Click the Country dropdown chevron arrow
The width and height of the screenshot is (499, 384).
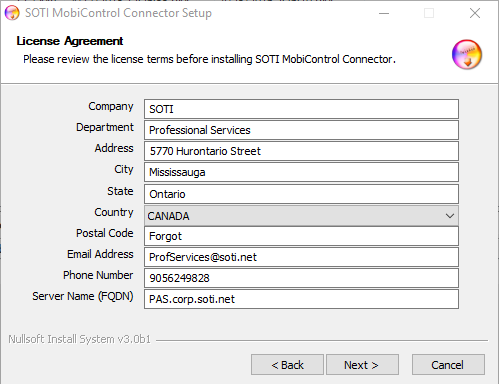tap(450, 216)
